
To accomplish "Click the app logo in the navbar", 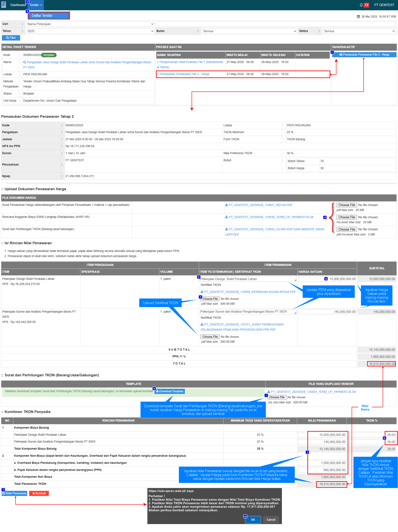I will [x=4, y=5].
